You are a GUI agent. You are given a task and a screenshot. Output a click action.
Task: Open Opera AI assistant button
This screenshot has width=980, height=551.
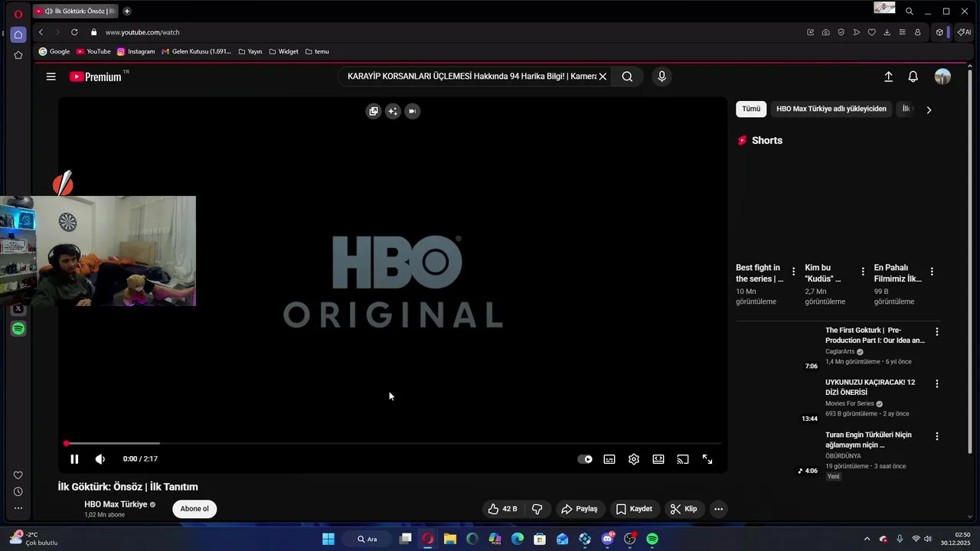pos(964,32)
